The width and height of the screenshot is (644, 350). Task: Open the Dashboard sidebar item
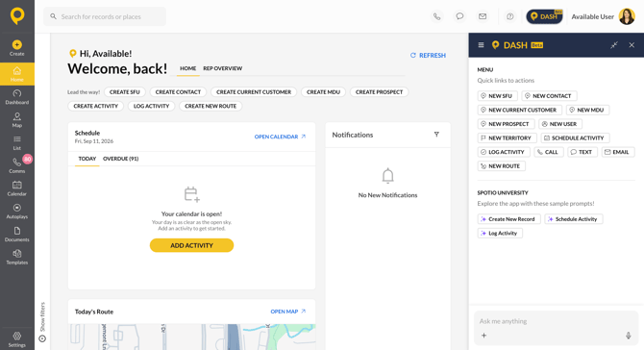(x=17, y=97)
